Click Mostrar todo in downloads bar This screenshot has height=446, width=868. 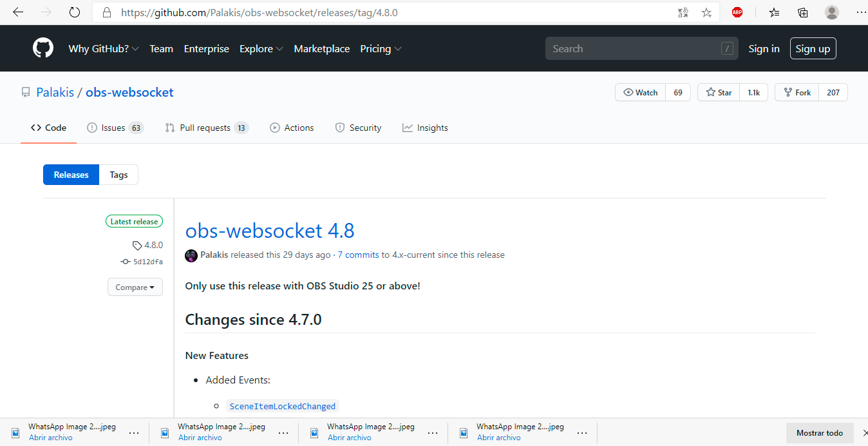coord(819,433)
